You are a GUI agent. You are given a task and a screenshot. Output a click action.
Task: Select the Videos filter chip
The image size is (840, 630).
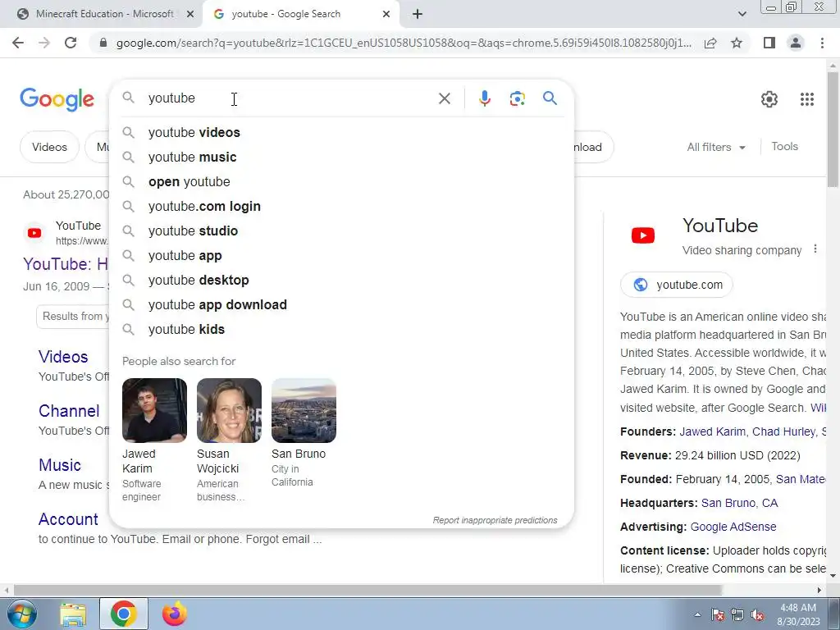click(49, 147)
